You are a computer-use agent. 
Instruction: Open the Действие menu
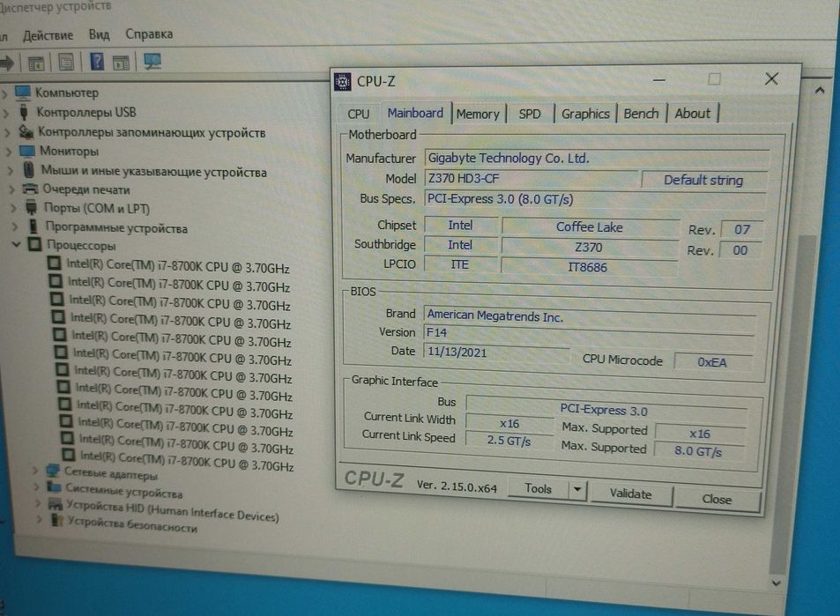48,35
